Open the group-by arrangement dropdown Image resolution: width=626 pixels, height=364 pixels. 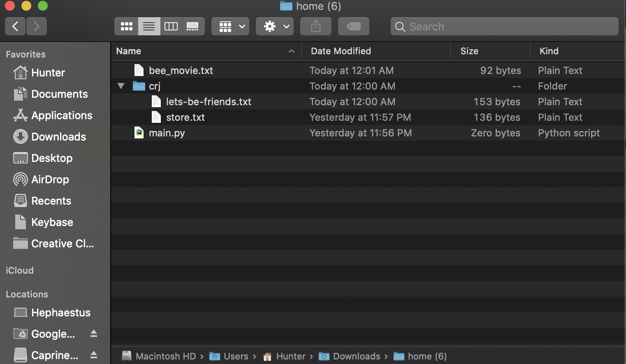(x=230, y=27)
